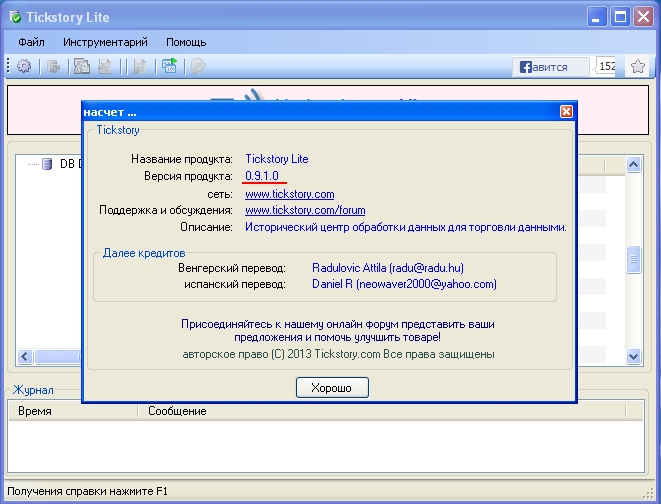Click the Сообщение column header
Image resolution: width=661 pixels, height=504 pixels.
coord(382,411)
